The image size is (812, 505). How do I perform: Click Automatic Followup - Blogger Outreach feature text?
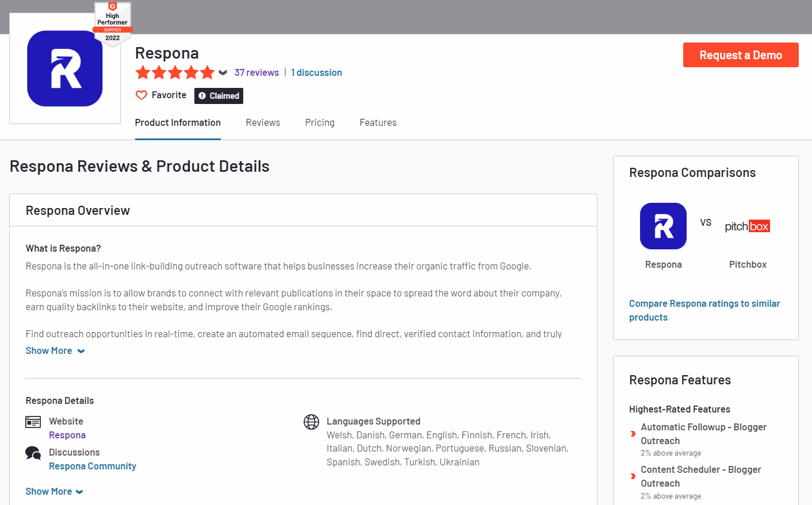(704, 434)
